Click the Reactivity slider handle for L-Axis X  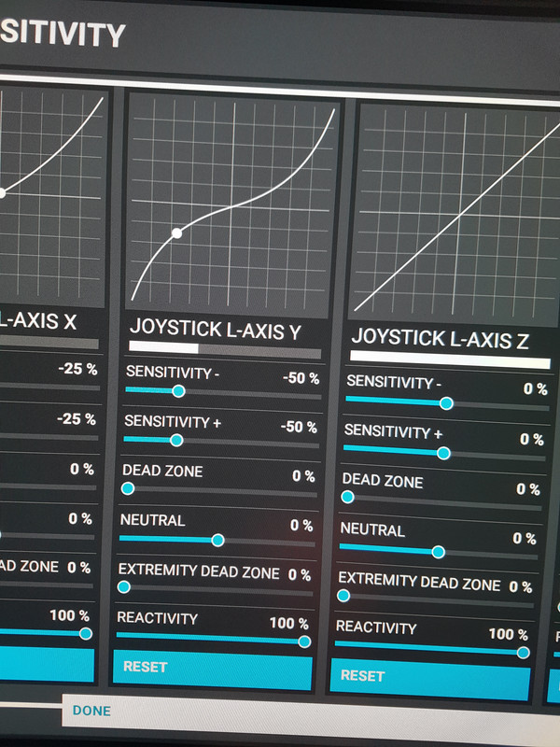(x=86, y=634)
